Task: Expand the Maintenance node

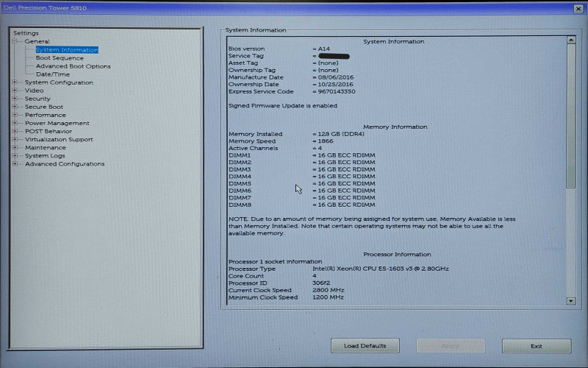Action: pos(15,148)
